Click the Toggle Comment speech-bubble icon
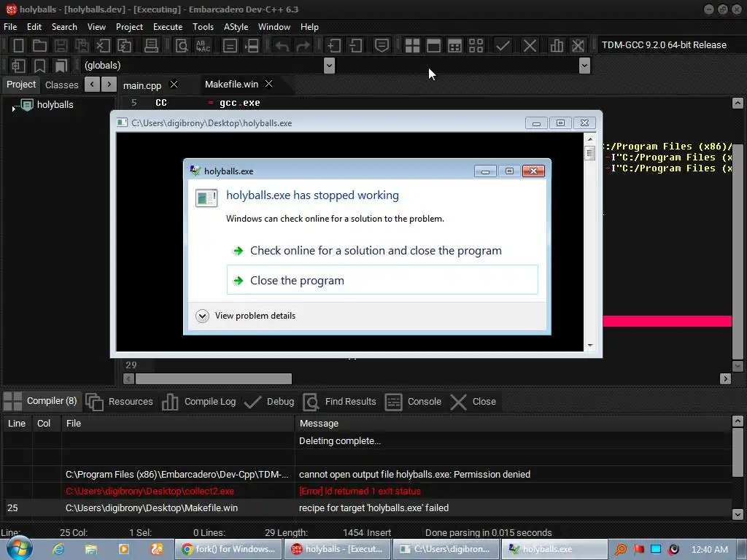The image size is (747, 560). [x=382, y=46]
